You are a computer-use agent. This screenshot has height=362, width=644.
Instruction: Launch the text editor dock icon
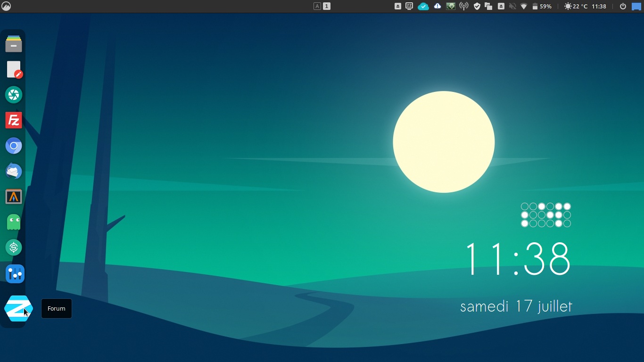click(14, 69)
